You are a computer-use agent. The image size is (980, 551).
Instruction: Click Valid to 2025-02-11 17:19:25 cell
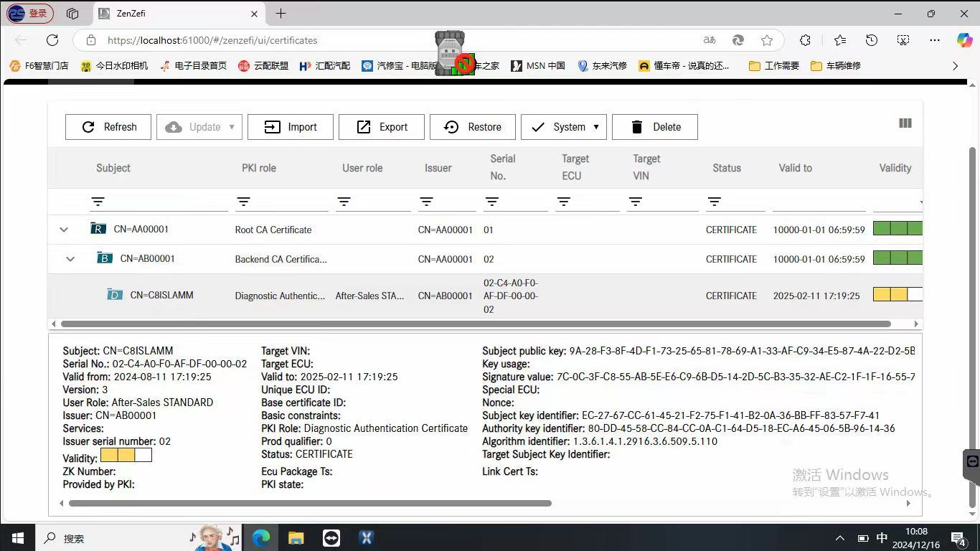pyautogui.click(x=816, y=296)
